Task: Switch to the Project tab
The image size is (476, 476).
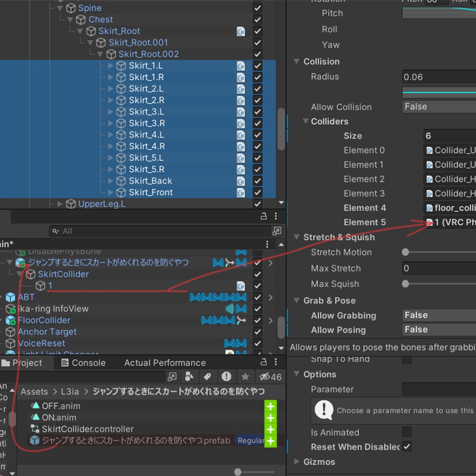Action: point(21,363)
